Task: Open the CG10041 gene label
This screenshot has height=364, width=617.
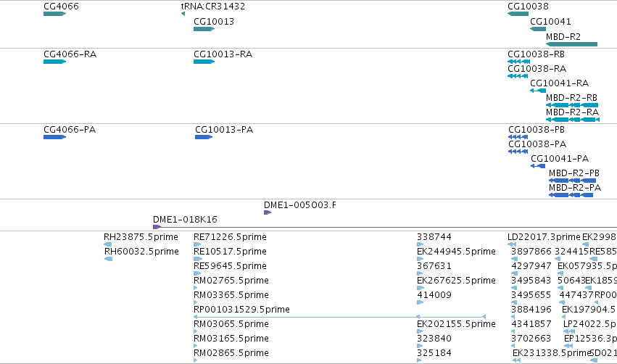Action: pyautogui.click(x=550, y=22)
